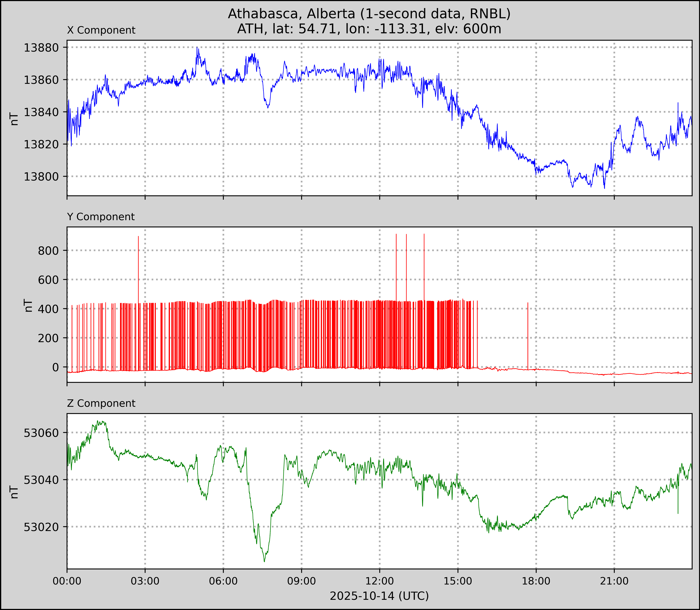Click the 53060 tick label in Z panel
This screenshot has height=610, width=700.
point(41,433)
